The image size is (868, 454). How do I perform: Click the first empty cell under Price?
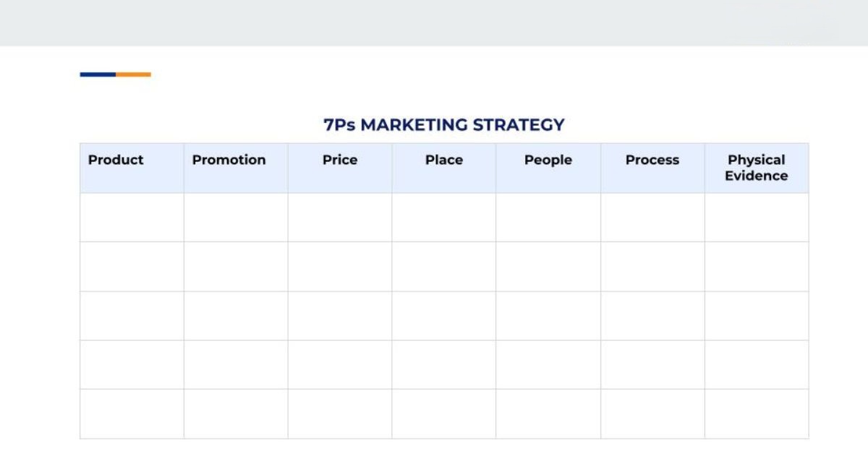click(340, 218)
